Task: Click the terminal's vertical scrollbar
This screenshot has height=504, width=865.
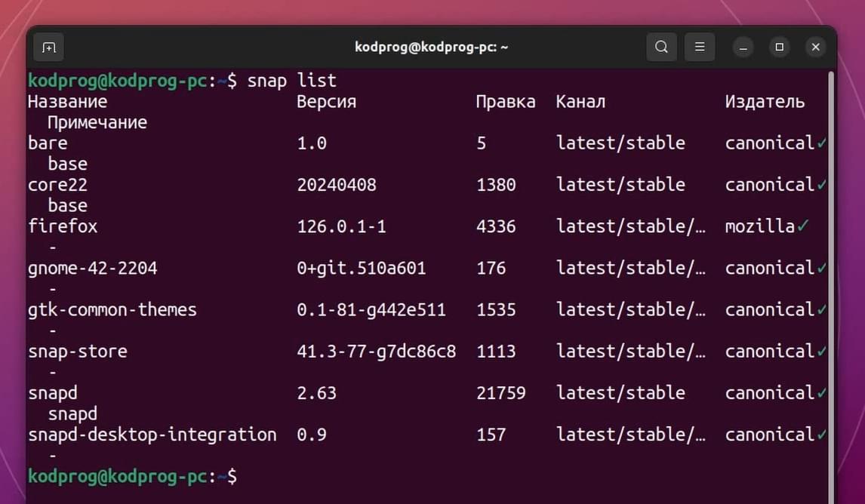Action: pos(831,287)
